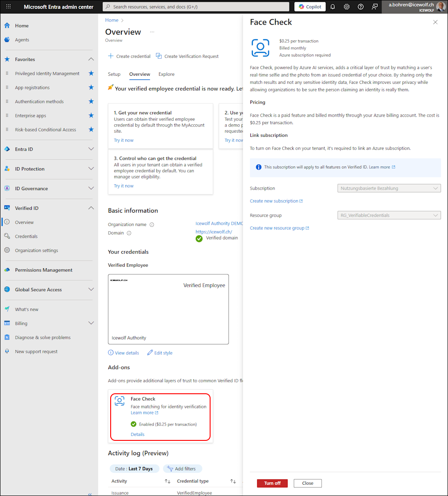
Task: Open Credentials under Verified ID
Action: (26, 236)
